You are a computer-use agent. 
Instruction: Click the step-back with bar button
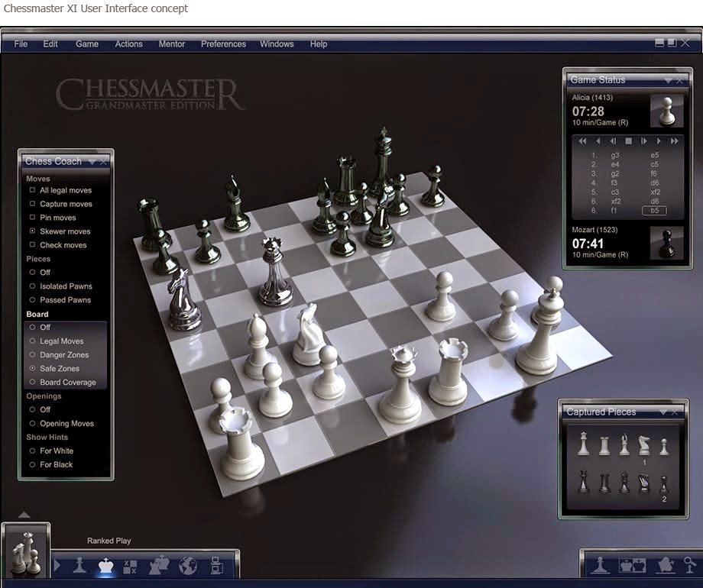point(613,141)
